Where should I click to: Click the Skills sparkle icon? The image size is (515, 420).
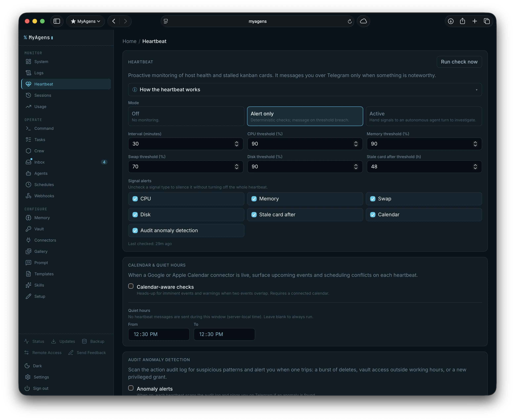pyautogui.click(x=28, y=285)
